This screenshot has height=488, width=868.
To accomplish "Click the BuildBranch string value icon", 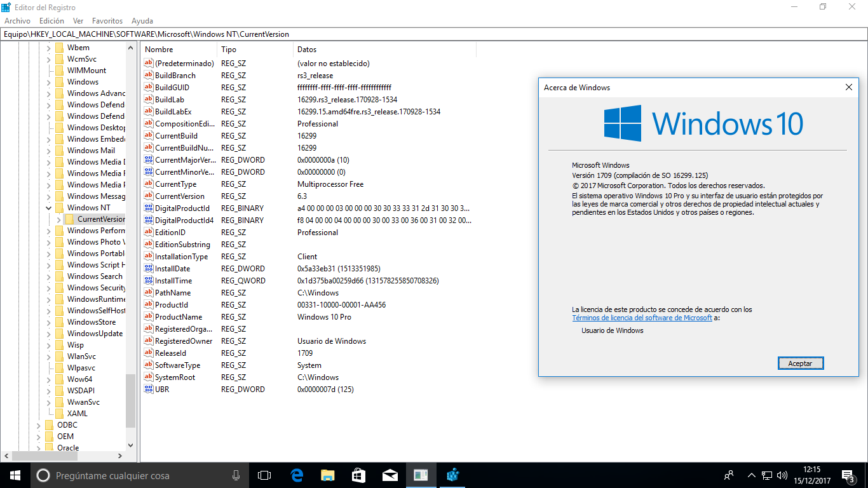I will click(149, 76).
